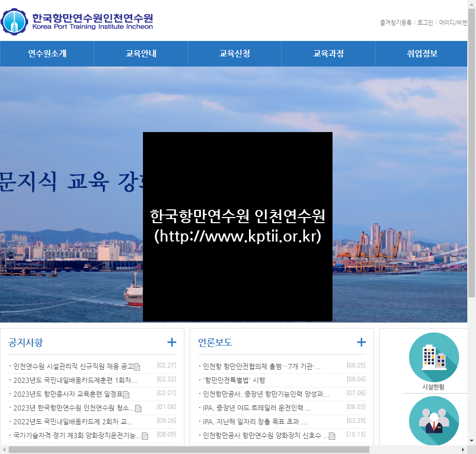The width and height of the screenshot is (476, 454).
Task: Open the 교육안내 menu
Action: point(141,54)
